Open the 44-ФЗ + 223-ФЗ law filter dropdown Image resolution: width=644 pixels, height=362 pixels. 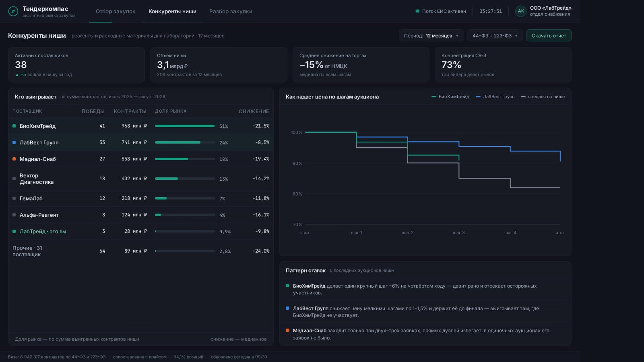495,36
